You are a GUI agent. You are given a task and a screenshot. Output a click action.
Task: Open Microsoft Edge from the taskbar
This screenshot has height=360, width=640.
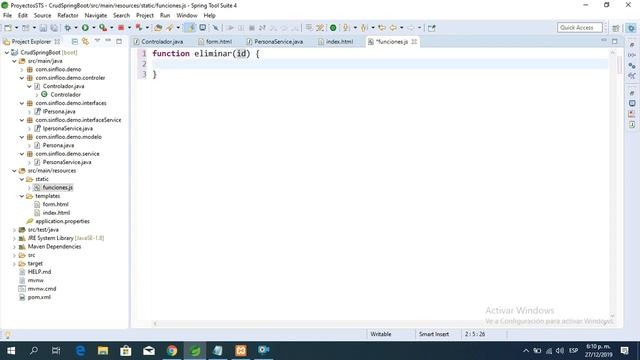(80, 350)
